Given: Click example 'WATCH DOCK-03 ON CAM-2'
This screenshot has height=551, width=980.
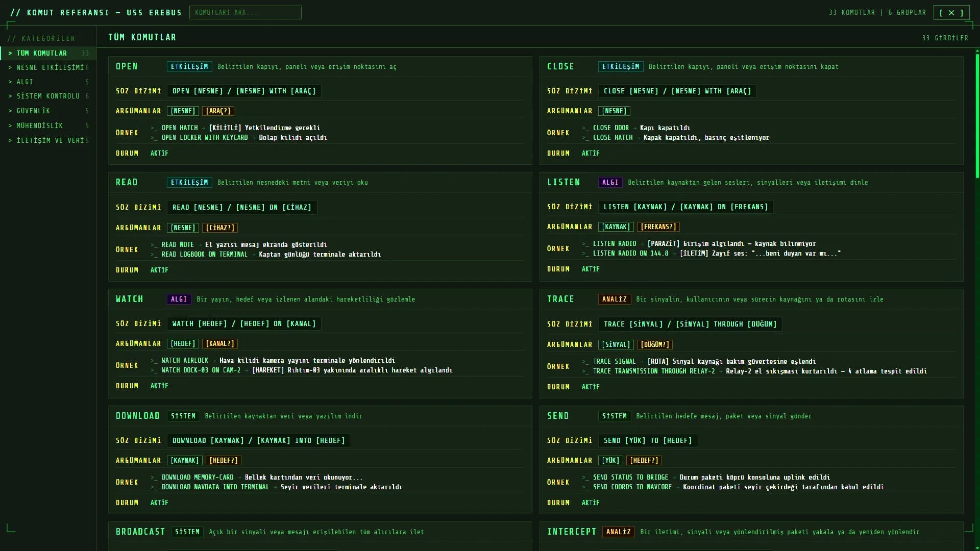Looking at the screenshot, I should tap(201, 370).
